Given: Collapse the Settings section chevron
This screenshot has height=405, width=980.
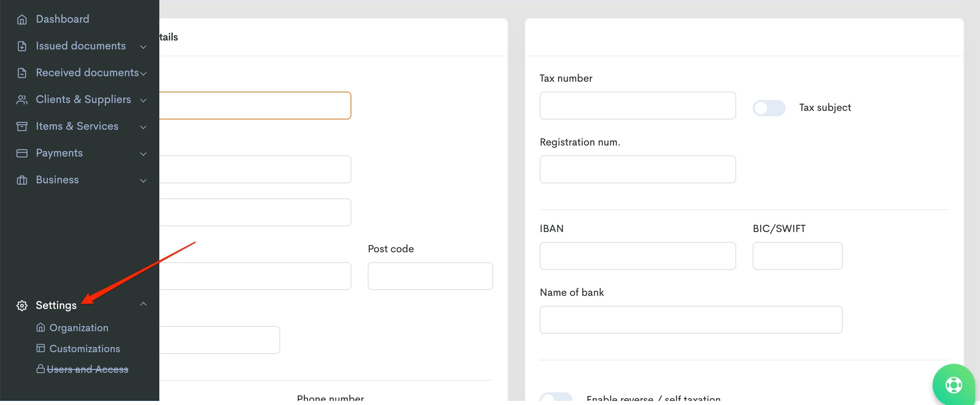Looking at the screenshot, I should (144, 303).
